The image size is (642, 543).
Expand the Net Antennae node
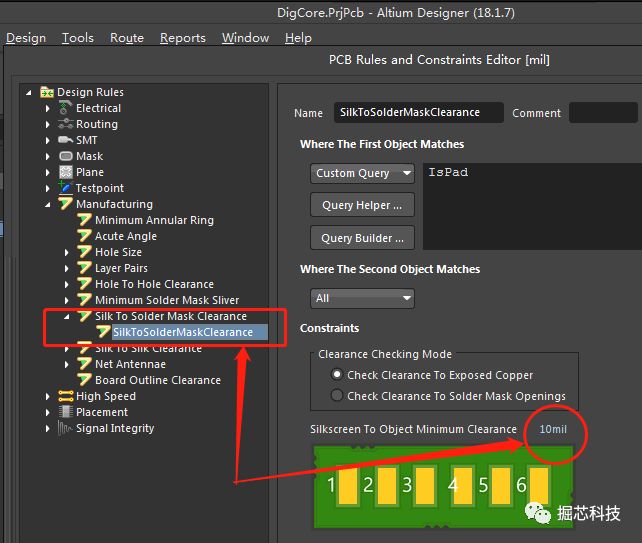click(66, 364)
